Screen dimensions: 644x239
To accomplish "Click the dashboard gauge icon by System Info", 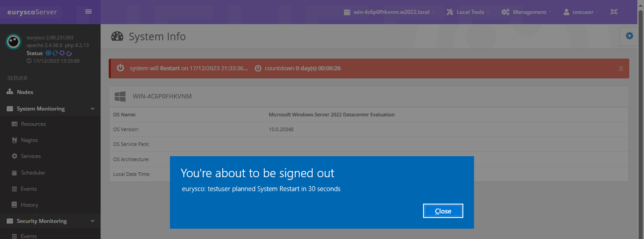I will [117, 37].
